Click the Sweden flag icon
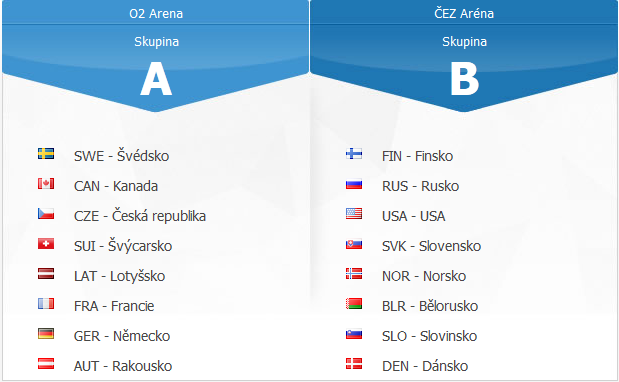The image size is (619, 382). (x=46, y=154)
